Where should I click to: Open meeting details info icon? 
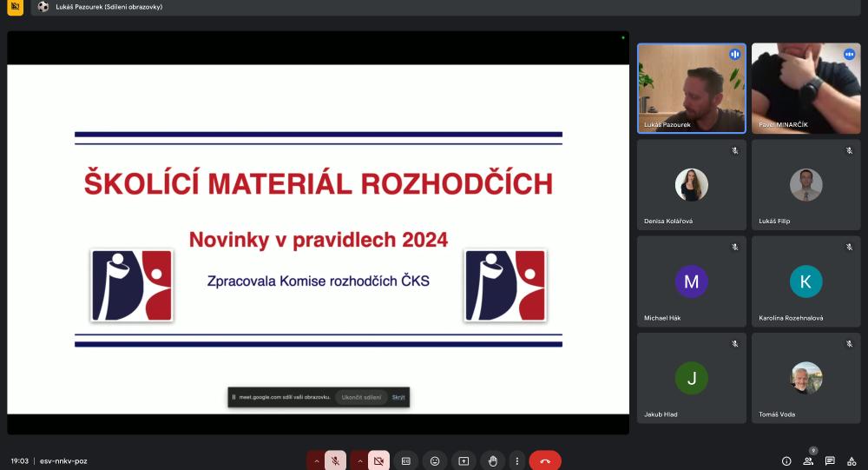[x=786, y=461]
